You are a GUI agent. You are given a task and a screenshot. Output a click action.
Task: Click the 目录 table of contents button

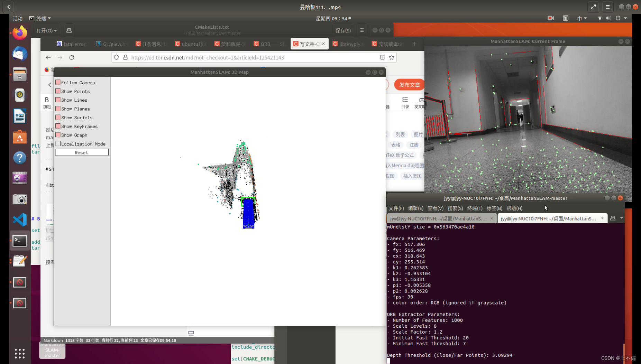click(405, 103)
